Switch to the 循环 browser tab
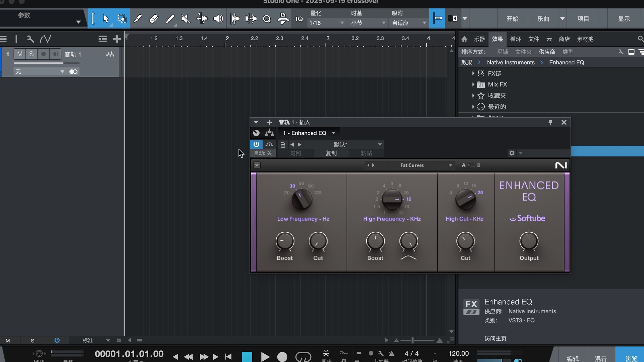The image size is (644, 362). point(516,39)
